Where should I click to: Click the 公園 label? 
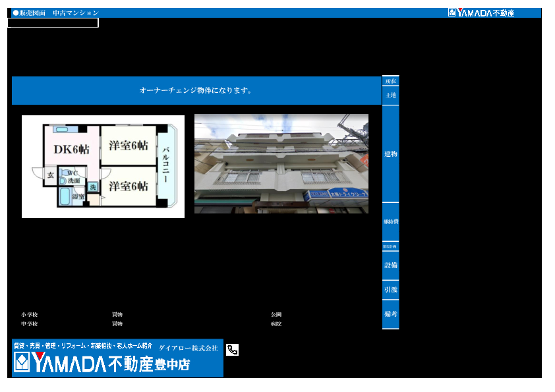pos(276,315)
